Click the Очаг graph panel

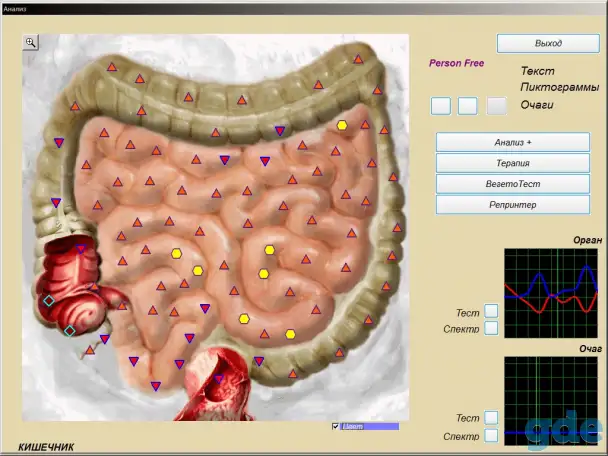551,401
